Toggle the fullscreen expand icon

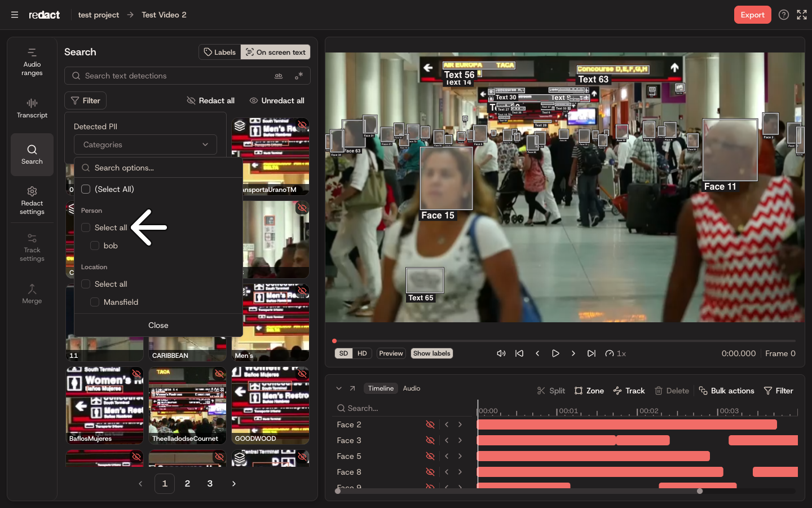(x=802, y=15)
